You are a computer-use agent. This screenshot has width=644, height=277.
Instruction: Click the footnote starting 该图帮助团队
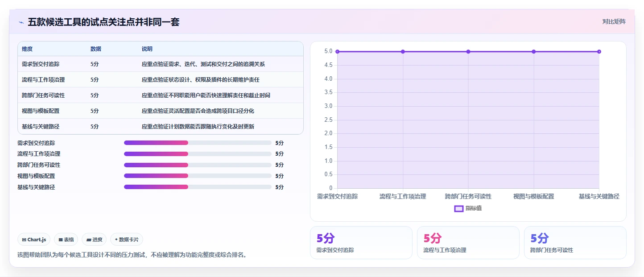coord(132,255)
